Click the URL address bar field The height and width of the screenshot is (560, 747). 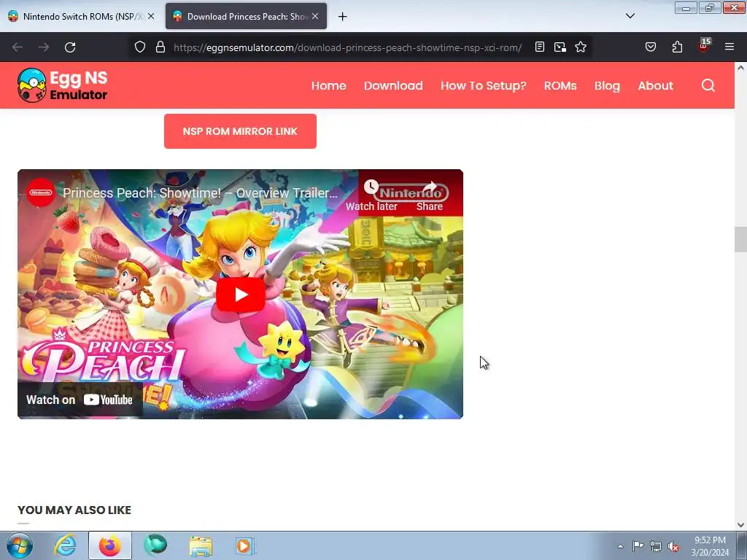[348, 47]
